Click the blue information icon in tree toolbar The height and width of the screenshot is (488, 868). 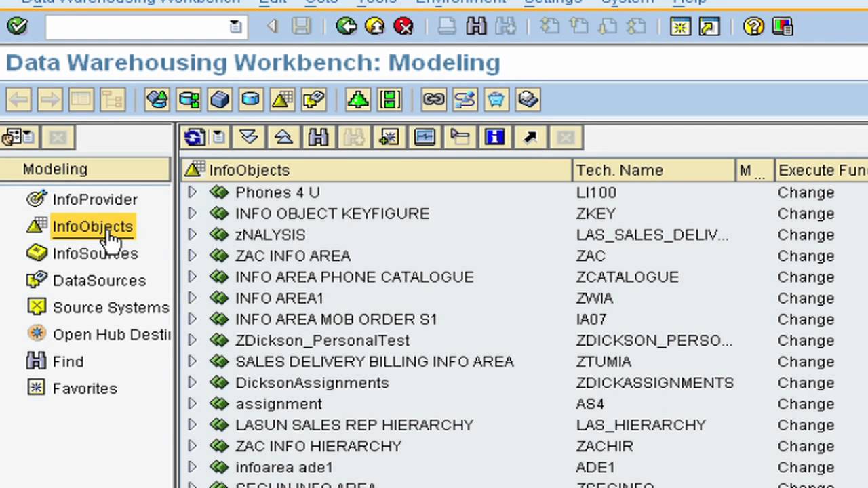click(x=494, y=138)
